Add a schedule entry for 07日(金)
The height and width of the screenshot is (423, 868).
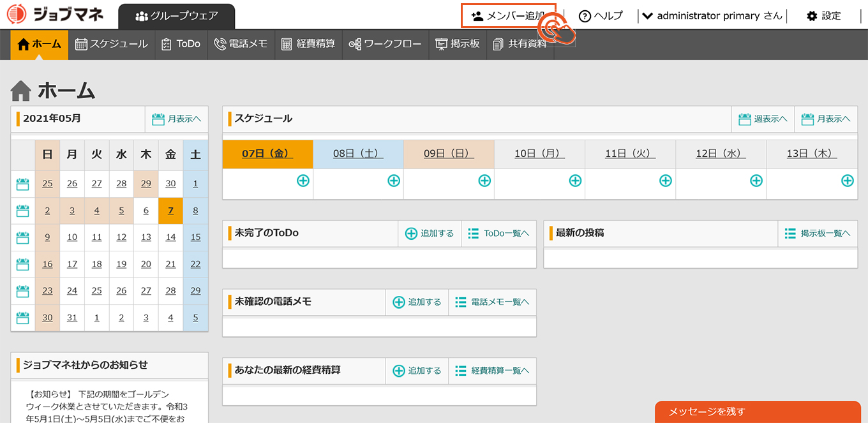tap(303, 181)
